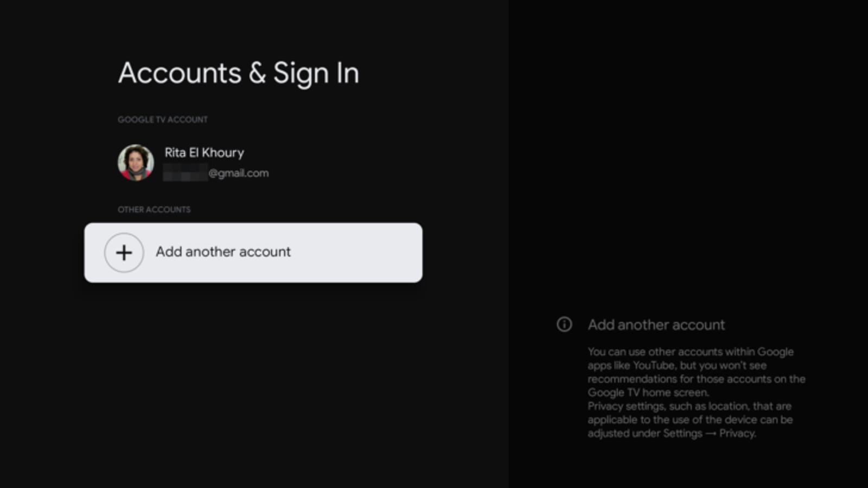Screen dimensions: 868x488
Task: Click the Add another account info heading
Action: [x=656, y=325]
